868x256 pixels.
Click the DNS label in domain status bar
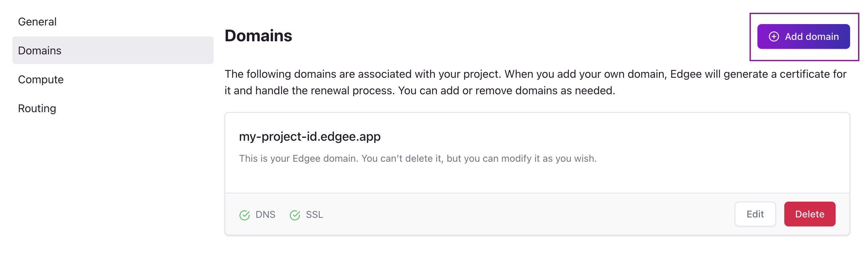tap(265, 214)
